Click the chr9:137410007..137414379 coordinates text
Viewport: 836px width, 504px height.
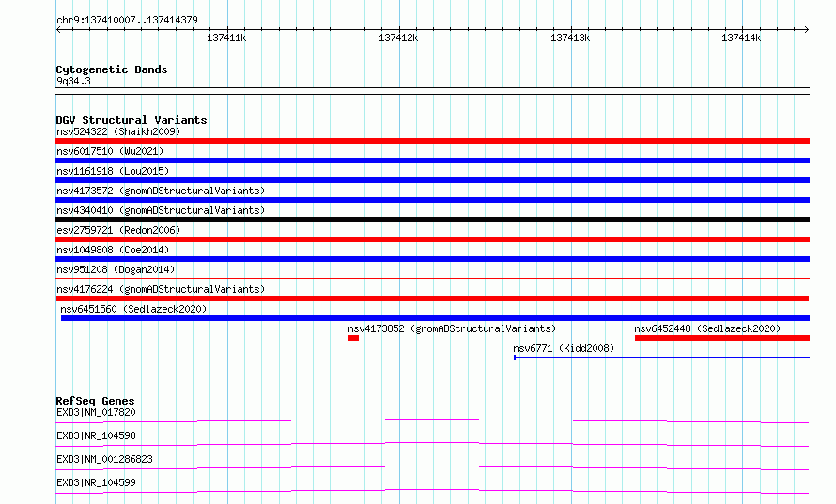(x=127, y=20)
